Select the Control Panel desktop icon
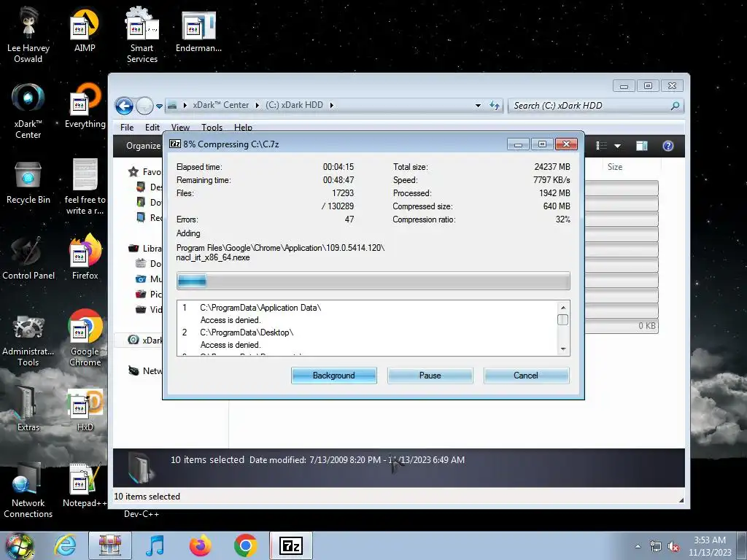The image size is (747, 560). (x=28, y=257)
